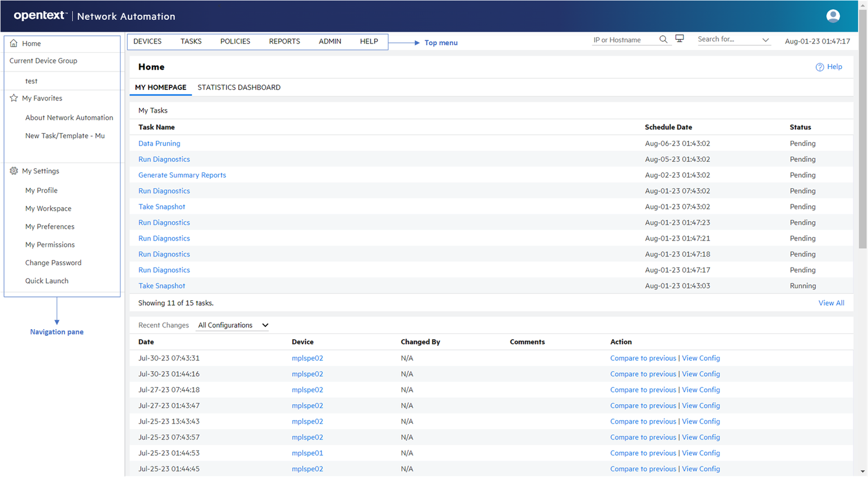Click the My Favorites star icon
Screen dimensions: 868x477
point(13,98)
